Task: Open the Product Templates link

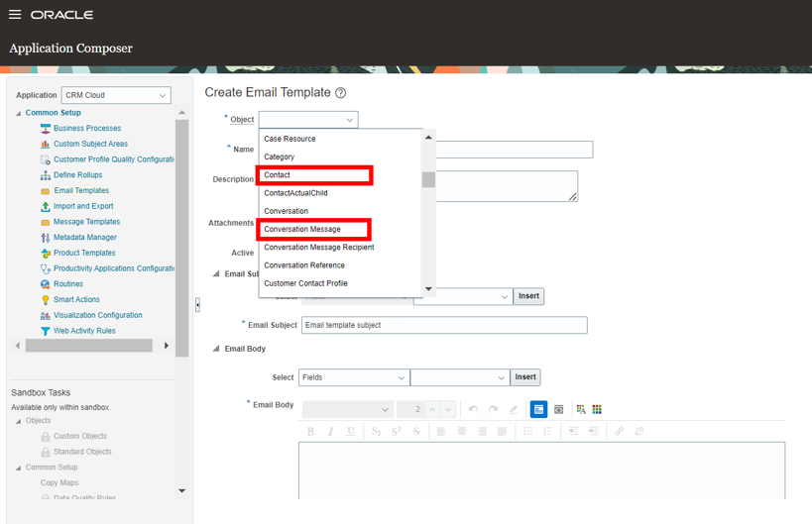Action: [84, 253]
